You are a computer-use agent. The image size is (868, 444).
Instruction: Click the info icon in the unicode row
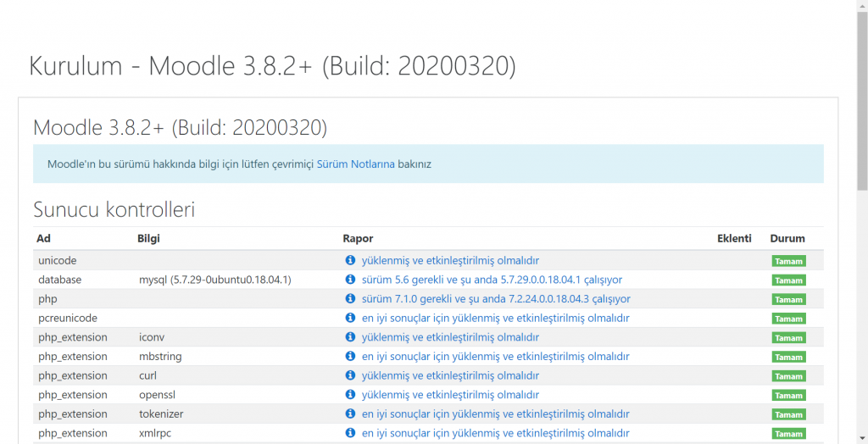pyautogui.click(x=350, y=260)
